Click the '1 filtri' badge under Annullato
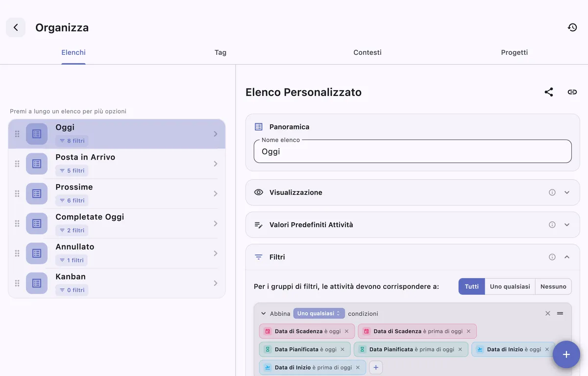This screenshot has height=376, width=588. pos(72,260)
